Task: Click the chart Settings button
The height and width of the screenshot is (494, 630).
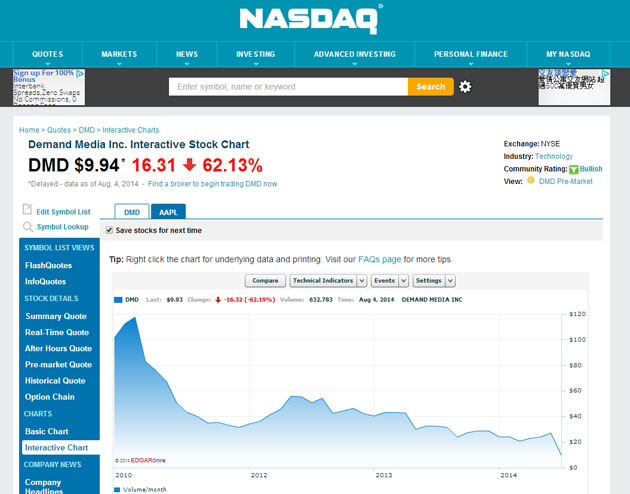Action: [429, 281]
